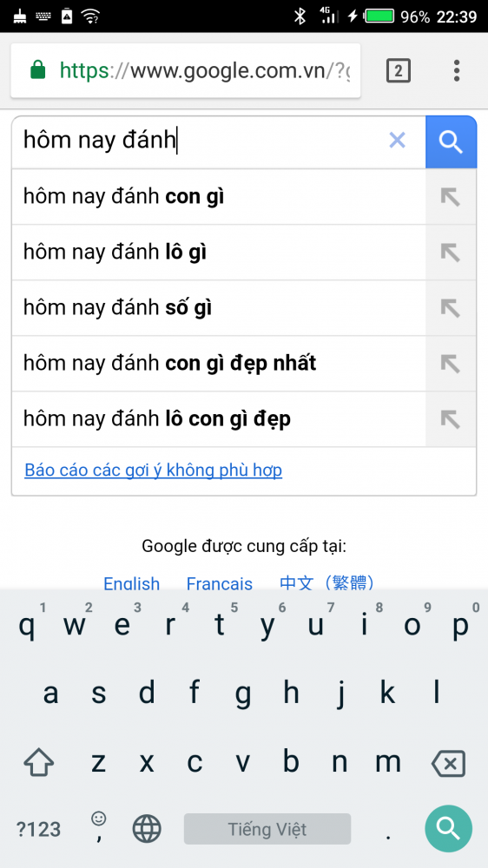This screenshot has width=488, height=868.
Task: Fill query with arrow beside "con gì"
Action: [x=451, y=196]
